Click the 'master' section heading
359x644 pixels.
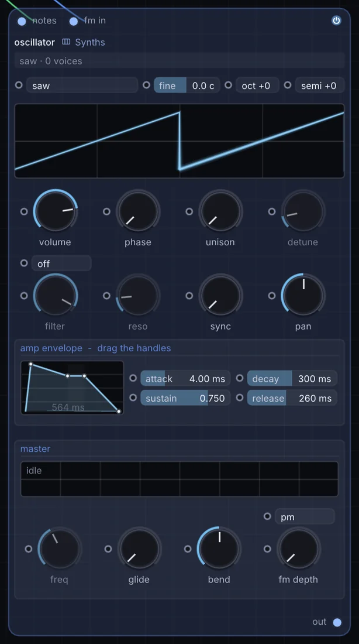pos(35,448)
